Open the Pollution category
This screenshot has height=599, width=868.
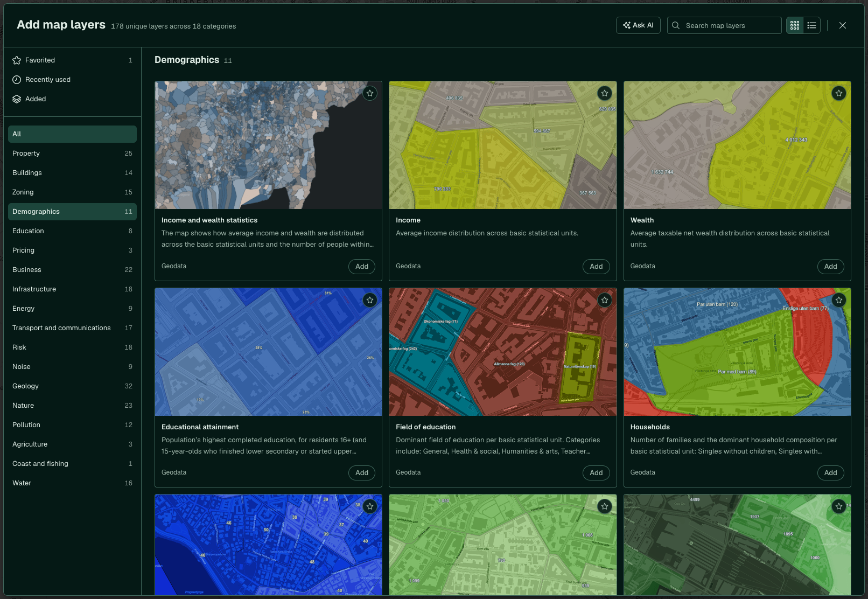point(72,425)
